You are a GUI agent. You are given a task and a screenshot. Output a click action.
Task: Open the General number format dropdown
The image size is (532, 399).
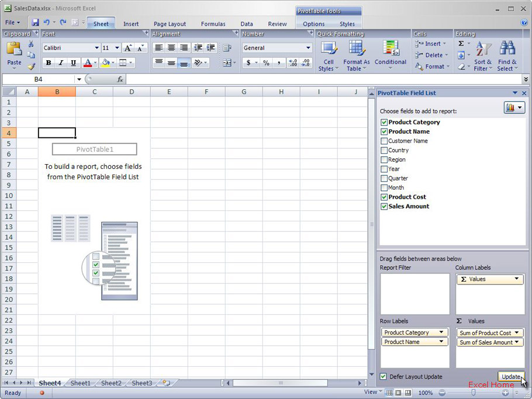tap(308, 48)
